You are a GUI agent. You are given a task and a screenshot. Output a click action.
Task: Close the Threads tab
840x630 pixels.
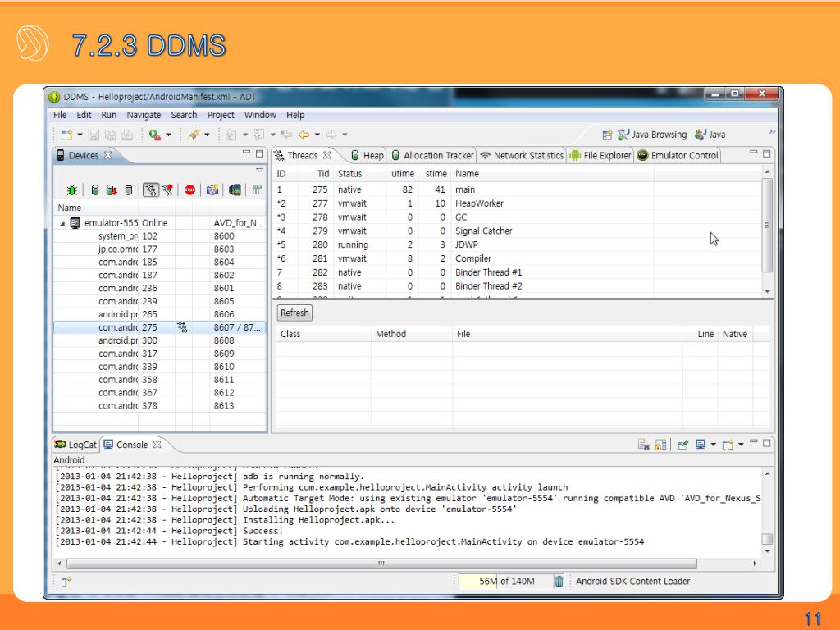[326, 155]
